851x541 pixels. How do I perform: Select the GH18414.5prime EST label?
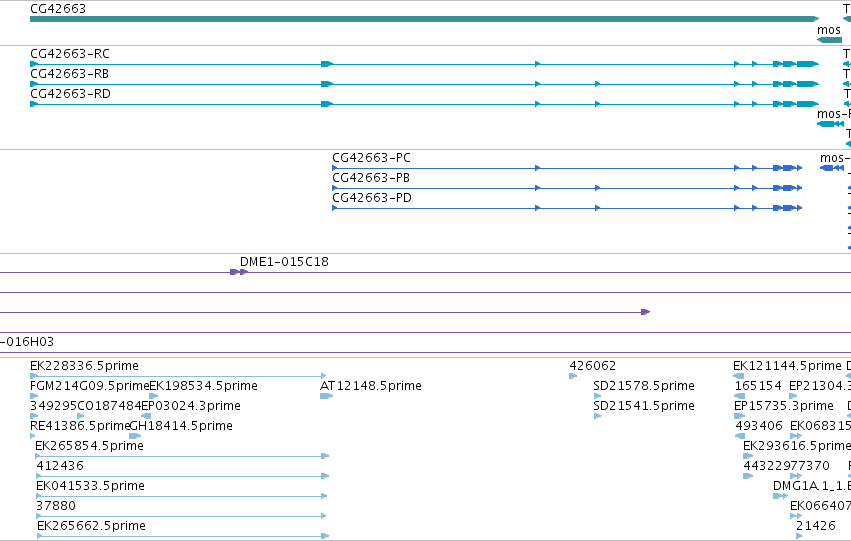pyautogui.click(x=181, y=426)
